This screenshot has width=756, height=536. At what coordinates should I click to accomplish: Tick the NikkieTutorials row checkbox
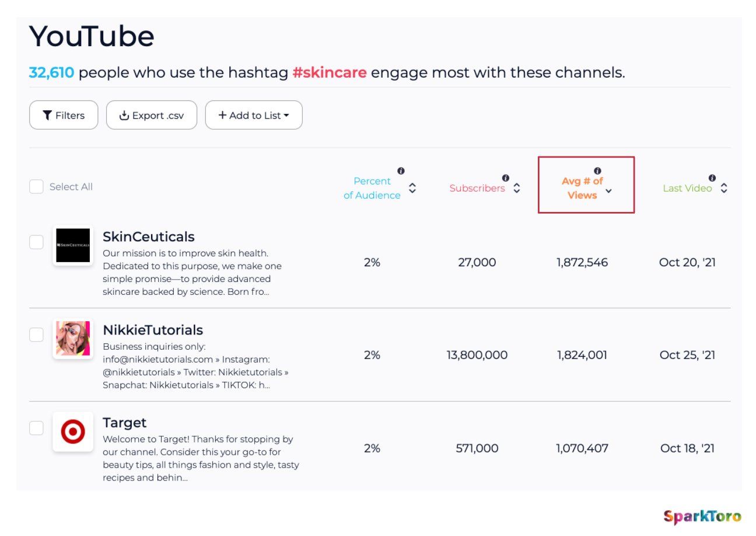tap(36, 335)
